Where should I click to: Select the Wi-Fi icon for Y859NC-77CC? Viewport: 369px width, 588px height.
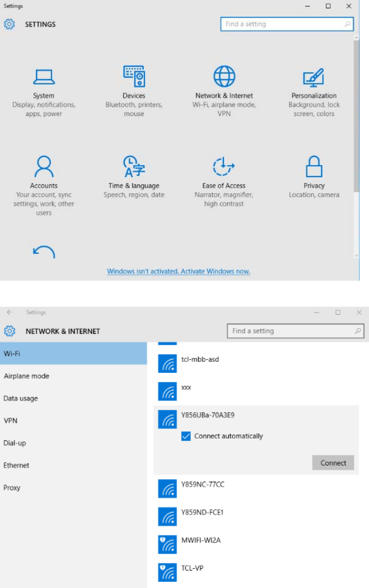[x=167, y=488]
